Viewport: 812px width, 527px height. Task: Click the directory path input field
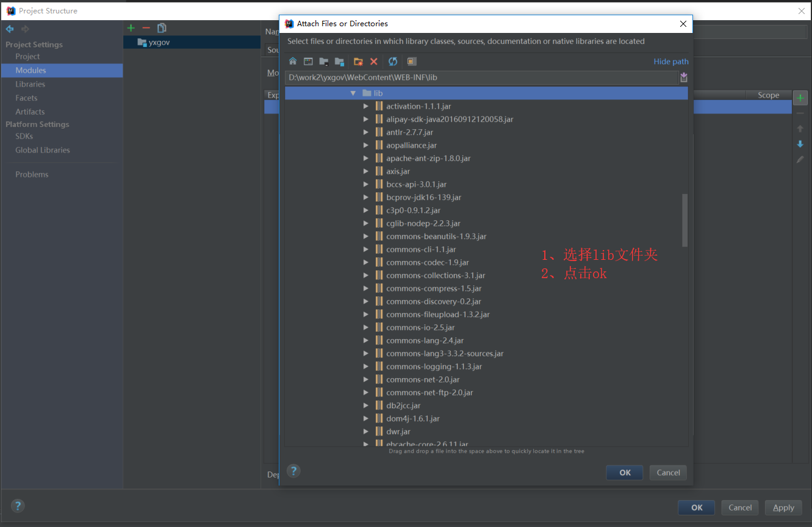pyautogui.click(x=476, y=77)
